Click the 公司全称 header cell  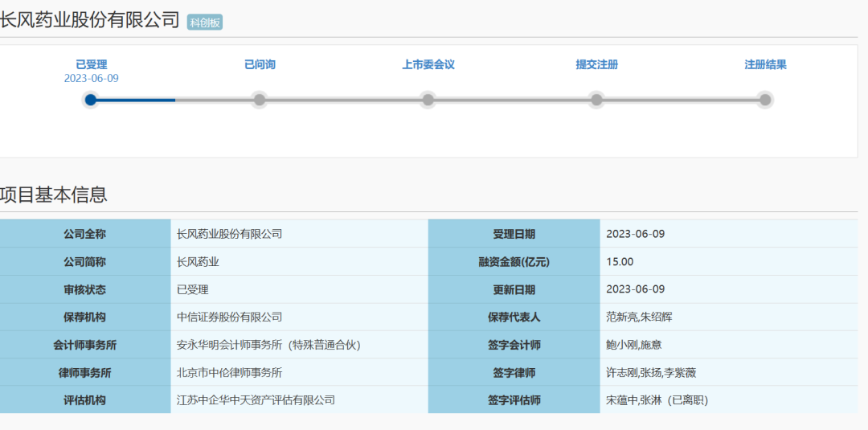click(x=85, y=234)
